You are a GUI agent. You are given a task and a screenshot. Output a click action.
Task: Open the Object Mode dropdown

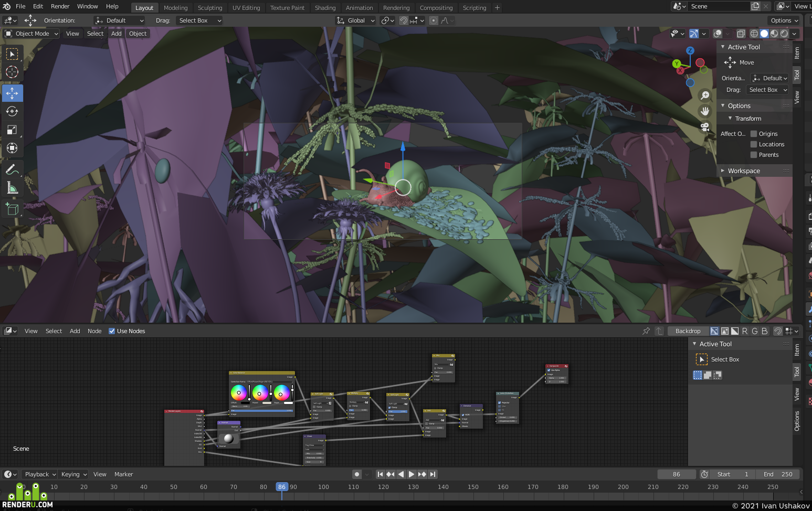pos(31,34)
